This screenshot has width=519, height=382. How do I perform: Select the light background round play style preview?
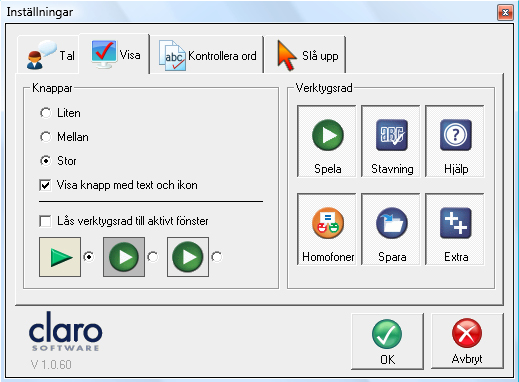tap(188, 257)
